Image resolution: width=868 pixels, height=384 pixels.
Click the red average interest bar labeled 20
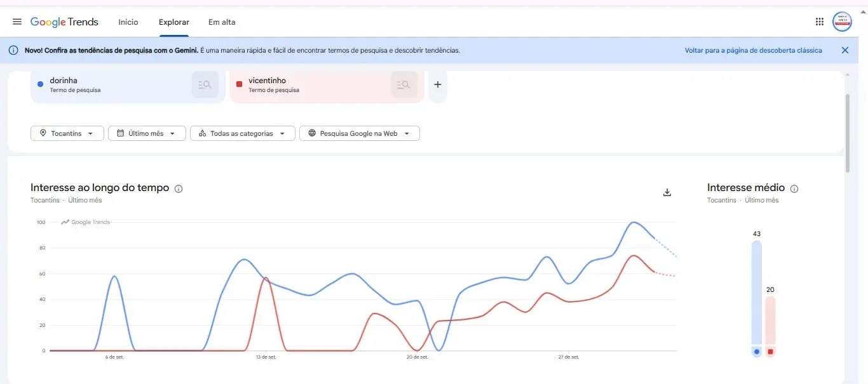click(x=770, y=321)
